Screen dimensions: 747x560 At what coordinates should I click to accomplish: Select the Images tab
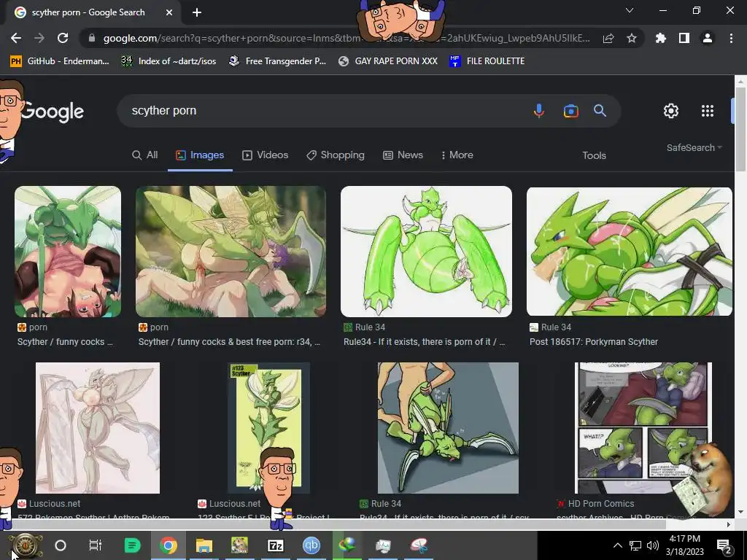(x=200, y=155)
